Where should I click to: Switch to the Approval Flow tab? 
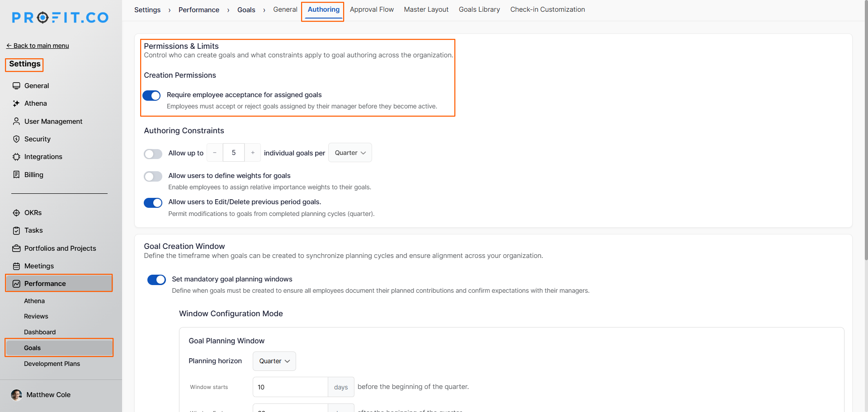pyautogui.click(x=372, y=9)
